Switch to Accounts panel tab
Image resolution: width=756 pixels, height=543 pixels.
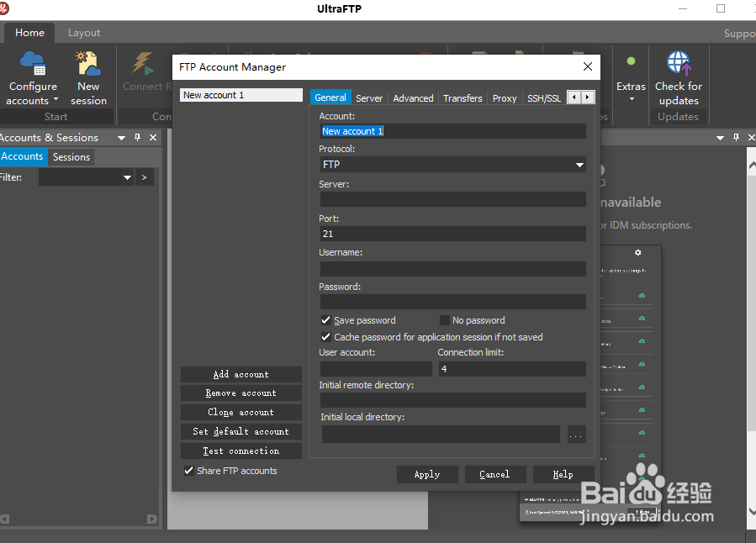pyautogui.click(x=22, y=156)
